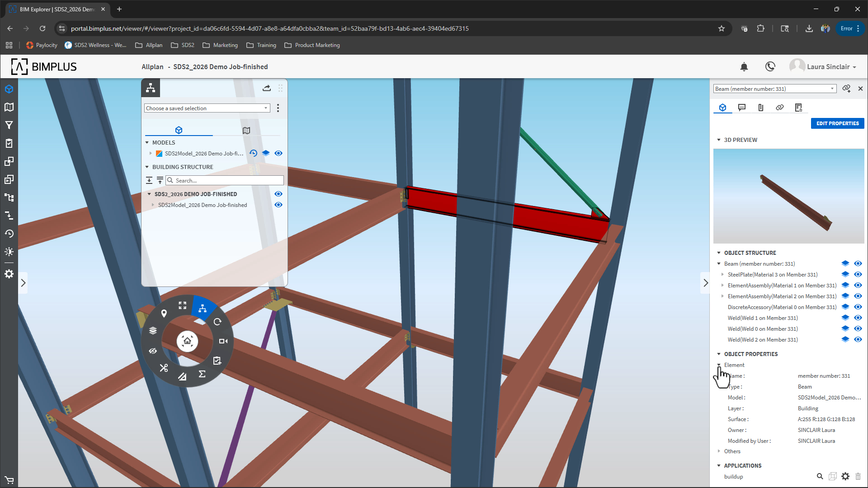
Task: Click the location pin icon in radial menu
Action: coord(164,313)
